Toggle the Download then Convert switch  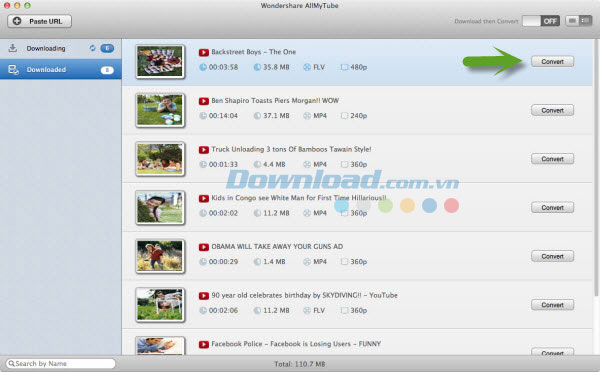coord(541,21)
